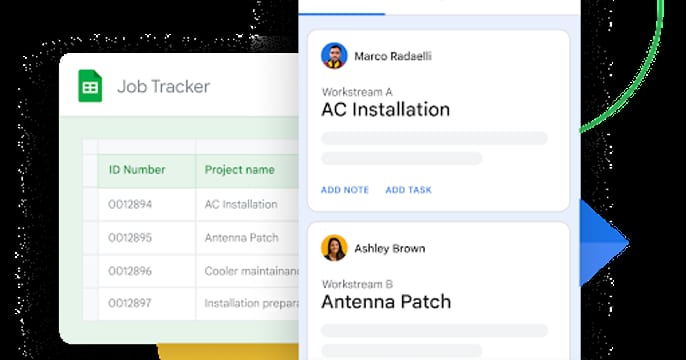Click the Workstream A label
686x360 pixels.
point(357,92)
